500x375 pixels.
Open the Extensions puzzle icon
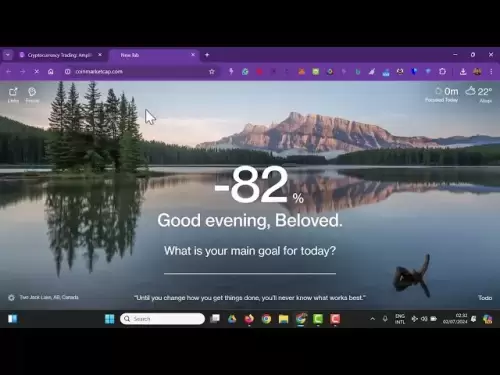(x=442, y=71)
